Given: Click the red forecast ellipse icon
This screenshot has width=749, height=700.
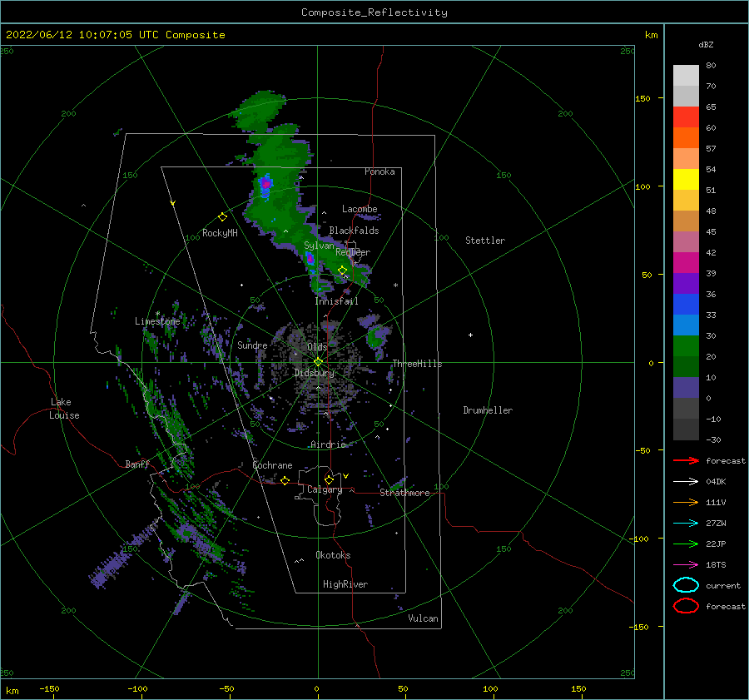Looking at the screenshot, I should [686, 606].
